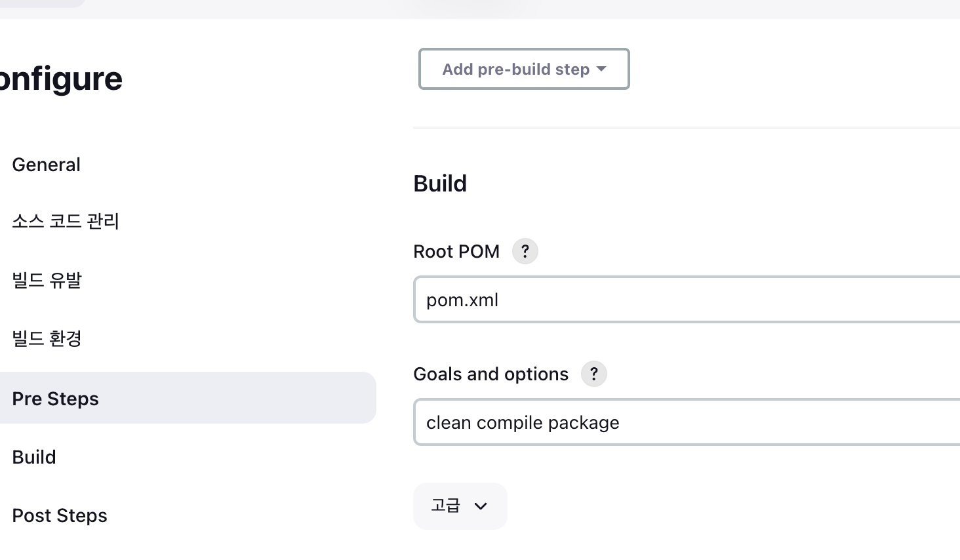
Task: Click the help icon beside Root POM
Action: click(525, 251)
